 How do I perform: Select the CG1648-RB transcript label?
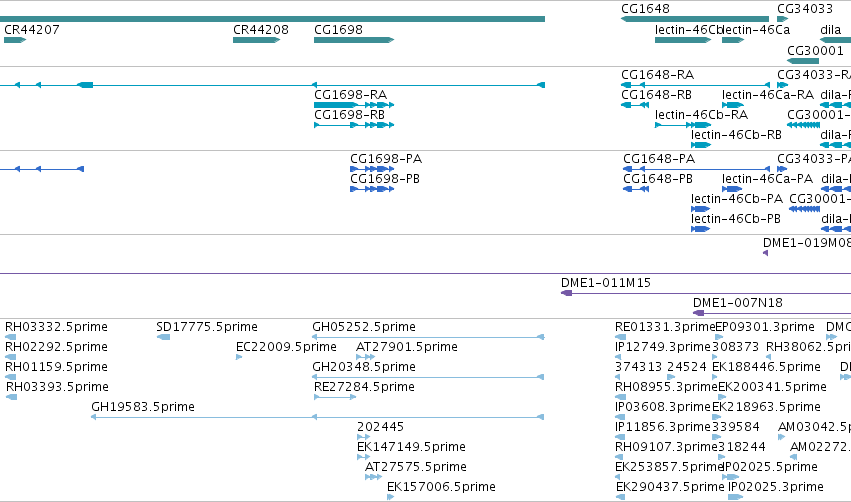point(657,95)
